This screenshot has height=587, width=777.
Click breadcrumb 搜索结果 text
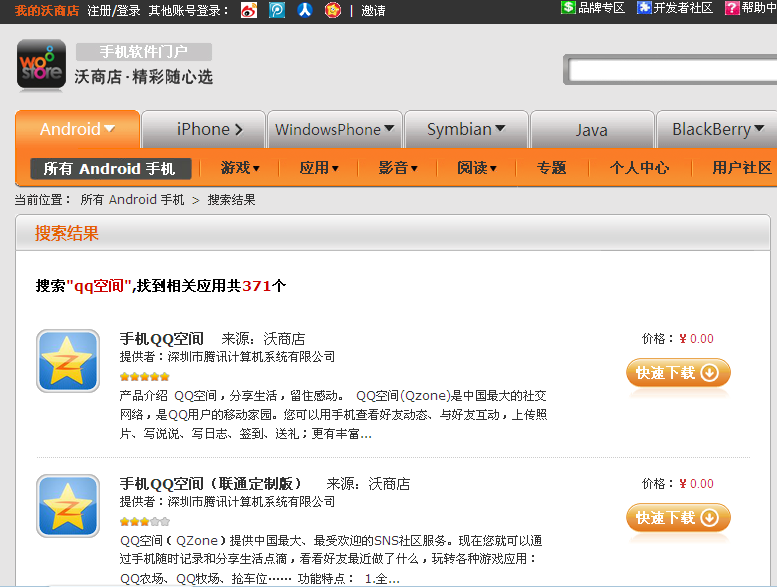click(x=231, y=200)
